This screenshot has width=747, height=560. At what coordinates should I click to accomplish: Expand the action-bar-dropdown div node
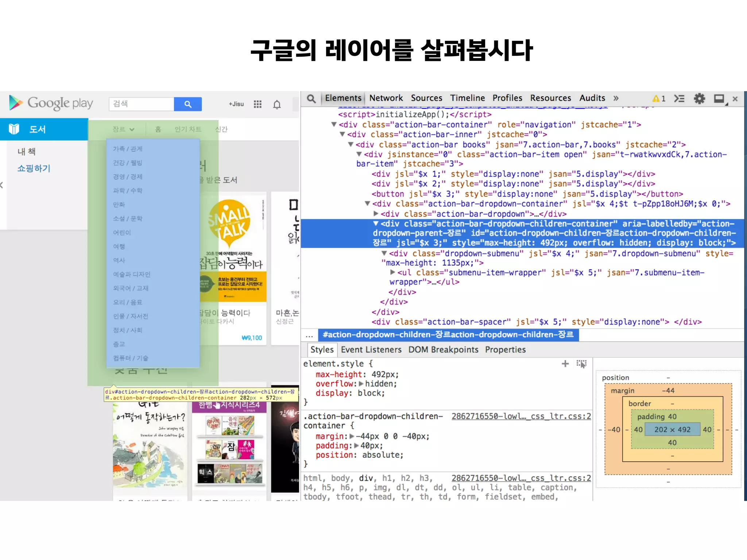[x=376, y=214]
